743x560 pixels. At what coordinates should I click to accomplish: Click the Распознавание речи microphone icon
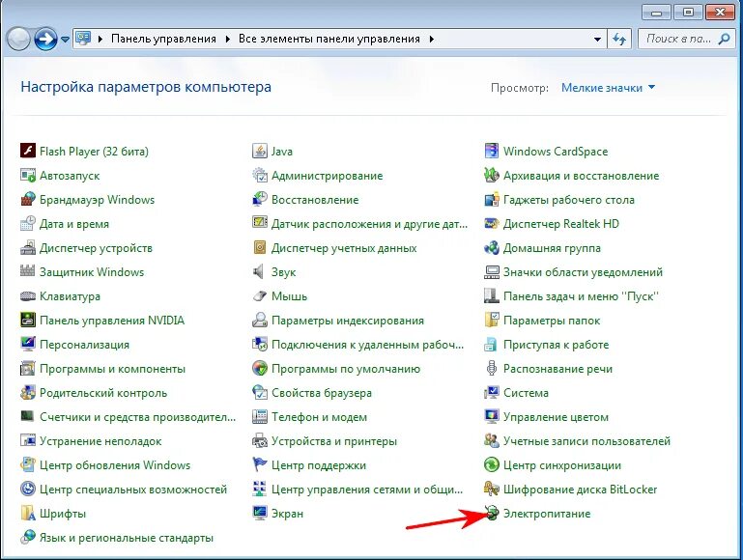click(x=492, y=368)
